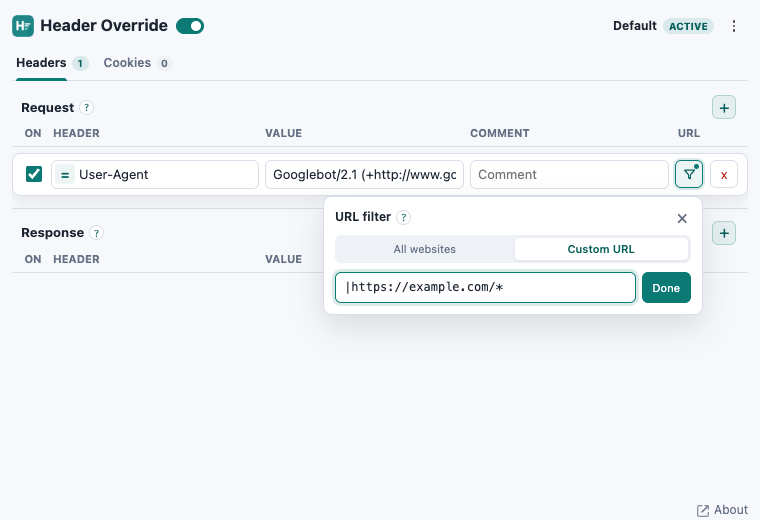Click the Done button
The height and width of the screenshot is (520, 760).
[x=666, y=288]
